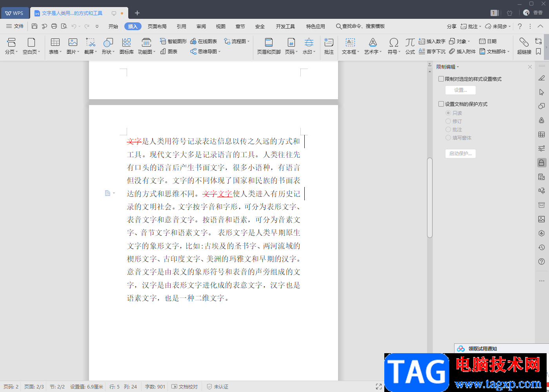The width and height of the screenshot is (549, 392).
Task: Click the 启动保护... button
Action: click(460, 153)
